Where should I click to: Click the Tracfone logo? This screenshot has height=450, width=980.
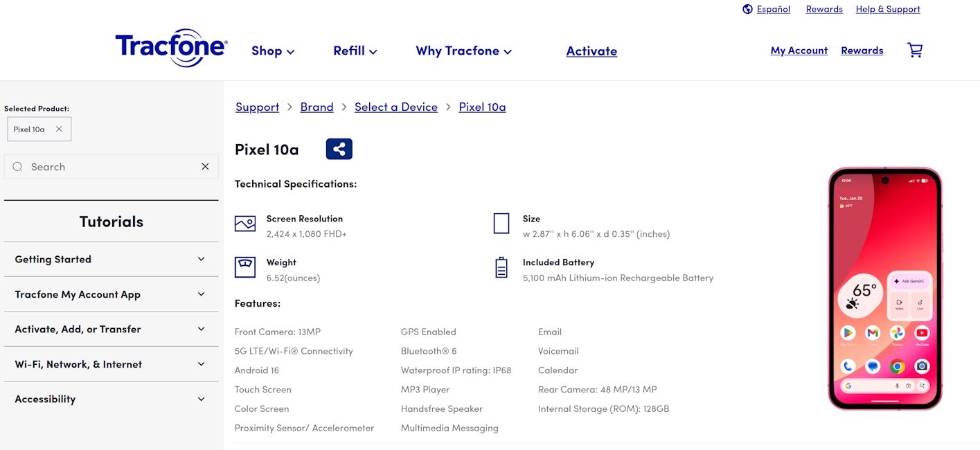coord(170,48)
